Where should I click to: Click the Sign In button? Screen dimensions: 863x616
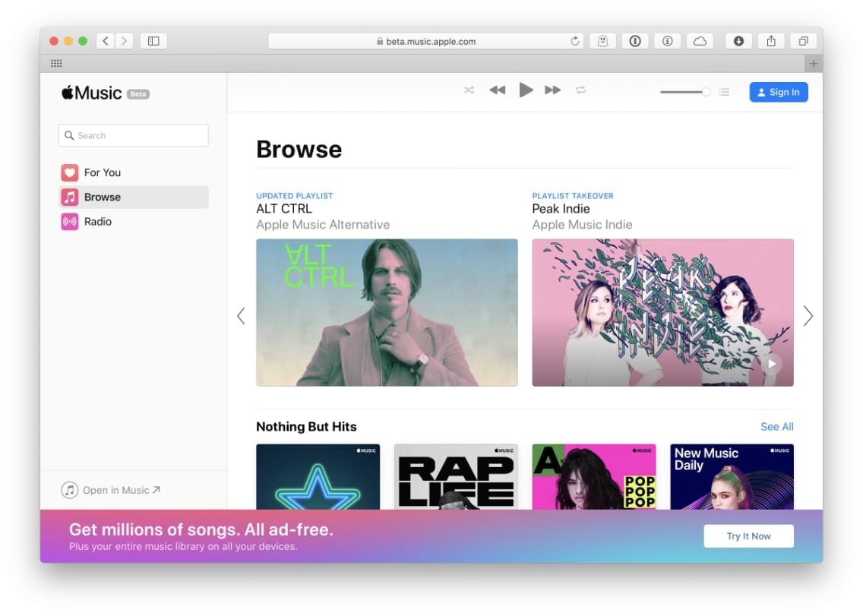point(778,92)
